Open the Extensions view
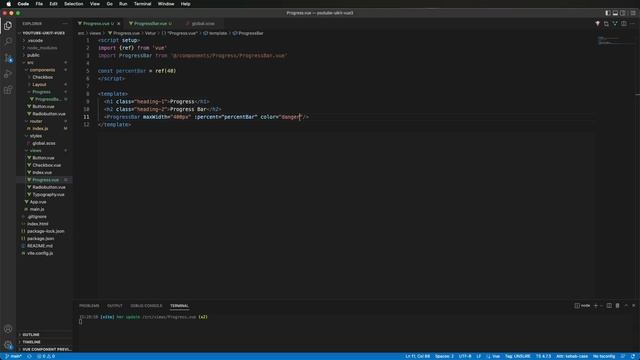 point(8,90)
